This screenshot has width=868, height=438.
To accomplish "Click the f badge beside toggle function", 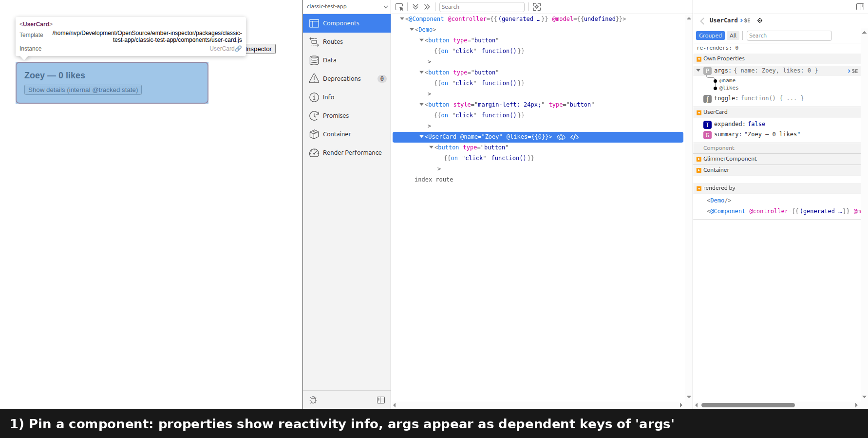I will (x=707, y=99).
